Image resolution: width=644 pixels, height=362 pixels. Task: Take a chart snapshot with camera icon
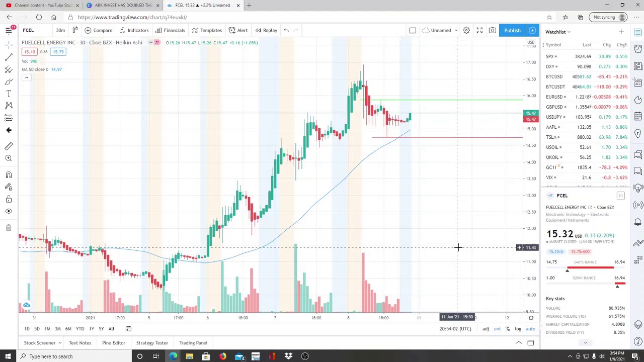pyautogui.click(x=493, y=30)
